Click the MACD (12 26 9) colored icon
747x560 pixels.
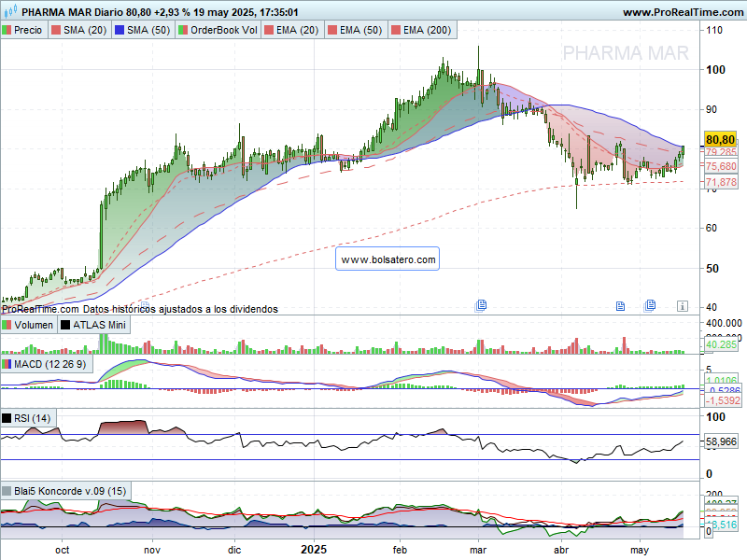click(x=7, y=364)
